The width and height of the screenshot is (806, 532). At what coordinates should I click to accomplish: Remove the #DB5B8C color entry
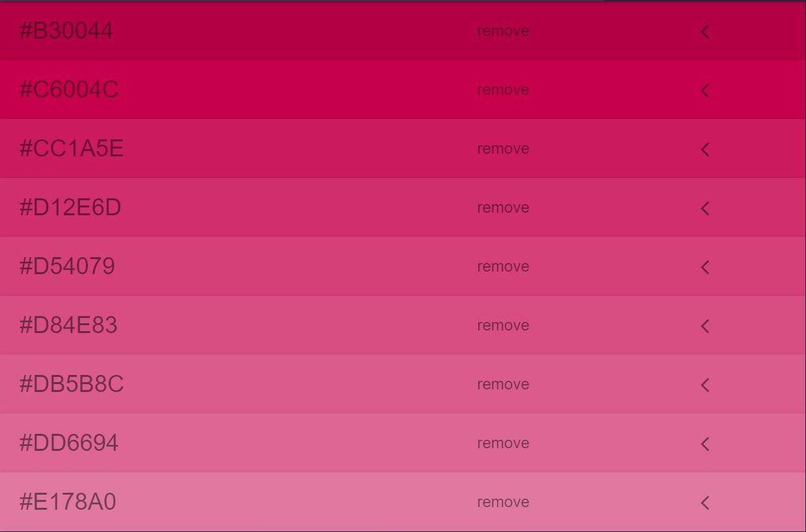pyautogui.click(x=503, y=385)
